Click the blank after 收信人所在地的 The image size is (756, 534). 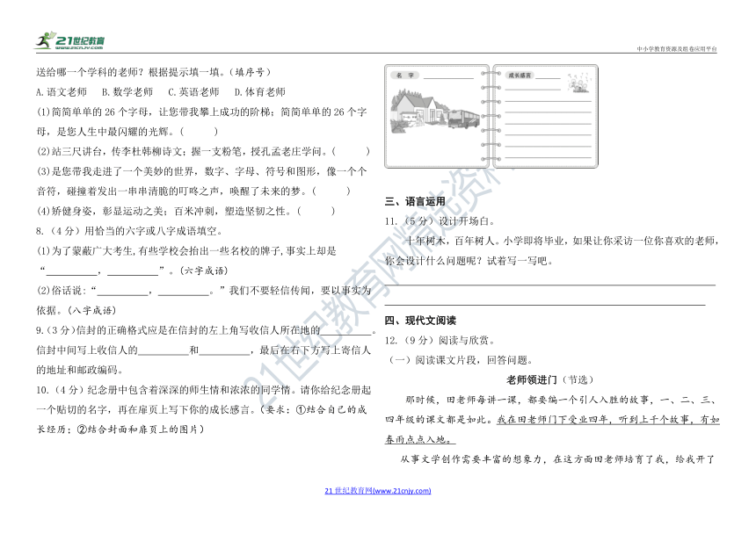345,331
